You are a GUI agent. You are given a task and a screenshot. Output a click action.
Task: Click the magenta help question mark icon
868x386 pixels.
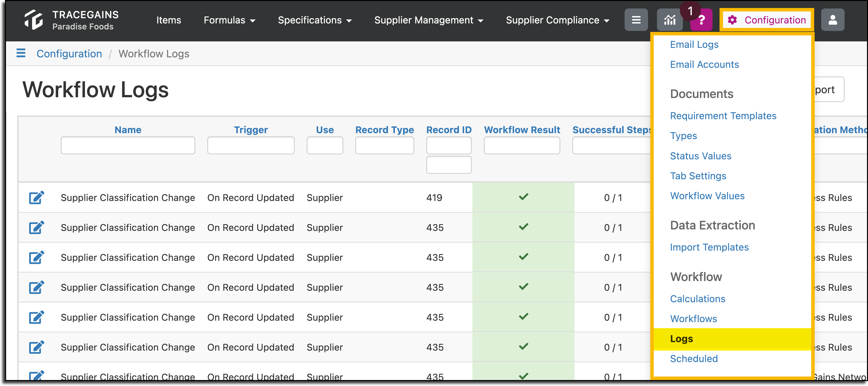(701, 20)
